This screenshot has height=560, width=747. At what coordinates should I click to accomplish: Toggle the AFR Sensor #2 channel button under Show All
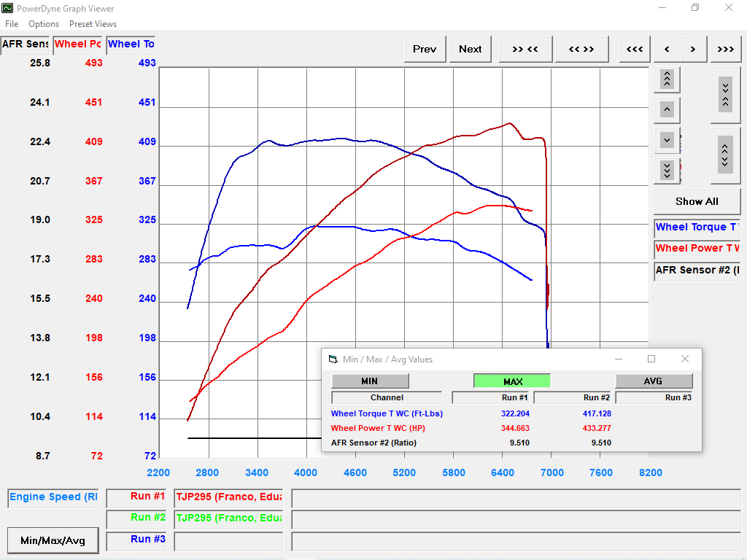pos(697,271)
